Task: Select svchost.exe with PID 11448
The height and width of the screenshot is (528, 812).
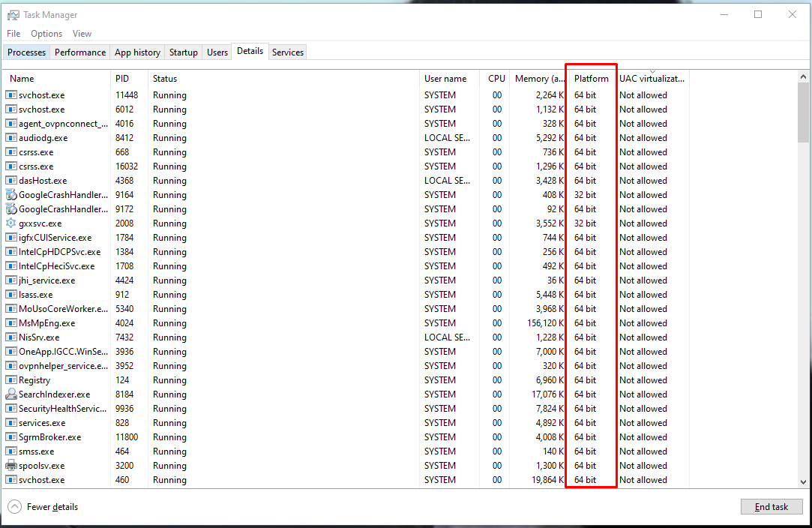Action: tap(346, 95)
